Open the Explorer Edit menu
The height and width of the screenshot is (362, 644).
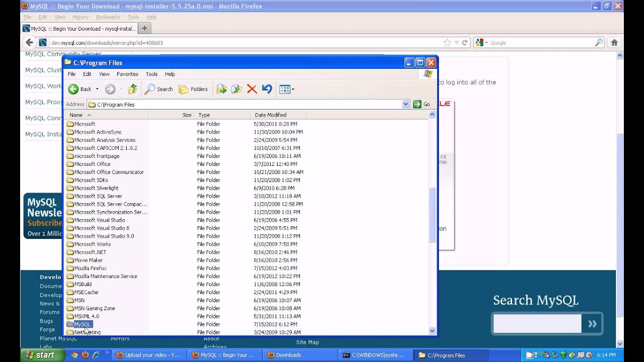(x=87, y=74)
